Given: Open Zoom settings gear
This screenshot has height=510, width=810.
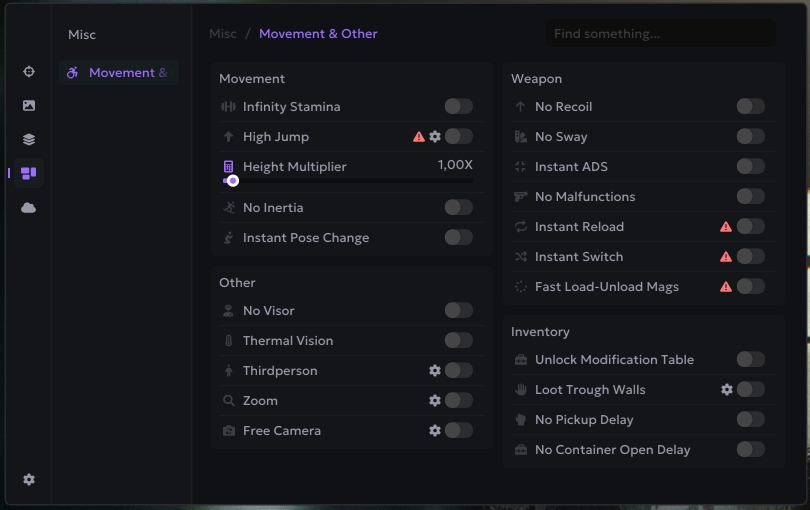Looking at the screenshot, I should [435, 400].
